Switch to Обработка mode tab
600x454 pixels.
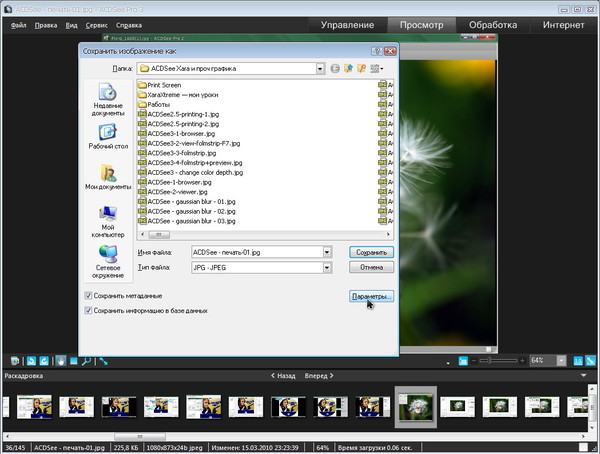[x=493, y=25]
